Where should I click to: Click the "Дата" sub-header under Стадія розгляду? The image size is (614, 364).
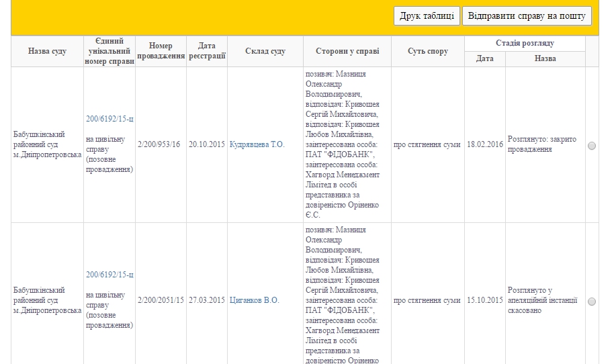pyautogui.click(x=485, y=59)
